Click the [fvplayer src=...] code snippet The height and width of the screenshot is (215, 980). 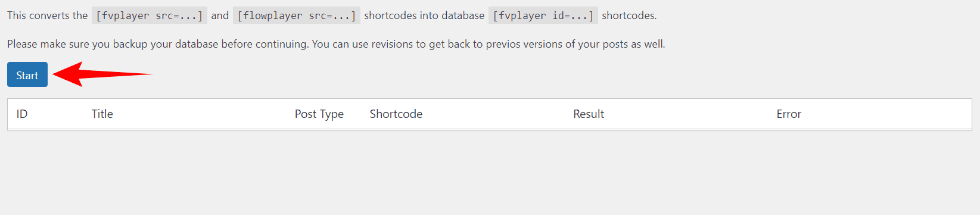click(150, 15)
